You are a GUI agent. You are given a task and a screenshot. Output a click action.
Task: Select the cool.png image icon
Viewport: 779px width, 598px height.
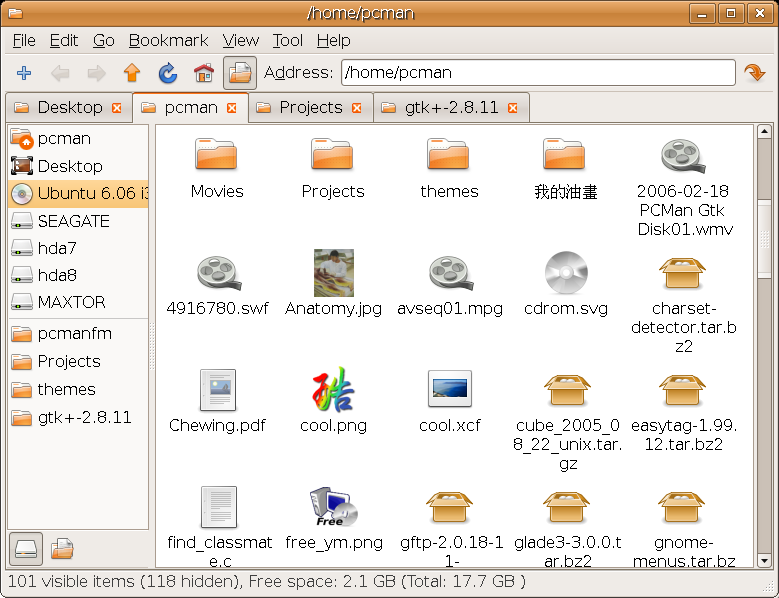[x=333, y=390]
